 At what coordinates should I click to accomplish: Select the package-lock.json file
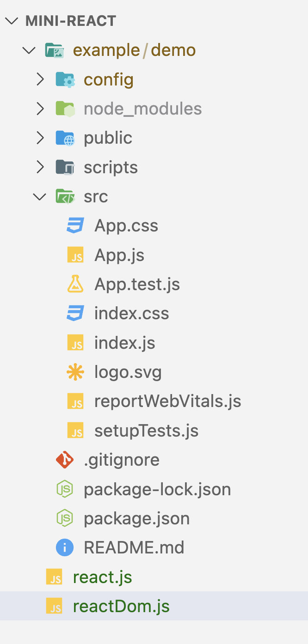point(157,489)
